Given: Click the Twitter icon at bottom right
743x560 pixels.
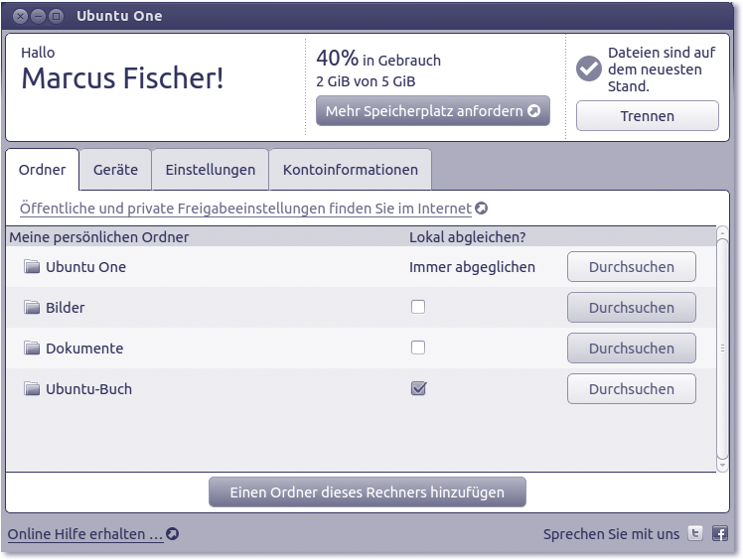Looking at the screenshot, I should click(x=696, y=534).
